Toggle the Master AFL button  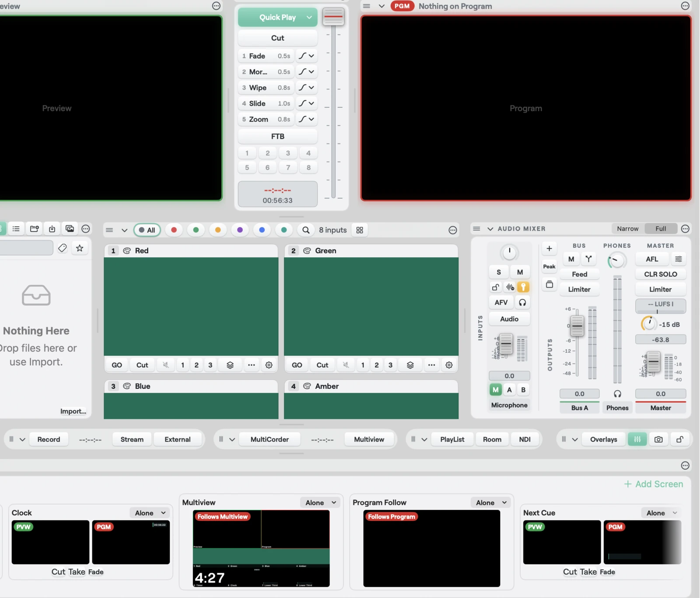(x=652, y=259)
